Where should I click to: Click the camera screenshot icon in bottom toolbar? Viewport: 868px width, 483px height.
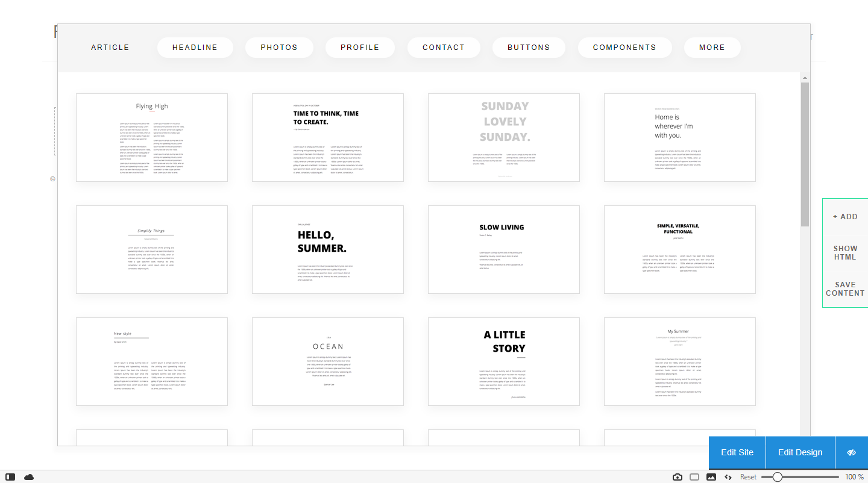678,477
